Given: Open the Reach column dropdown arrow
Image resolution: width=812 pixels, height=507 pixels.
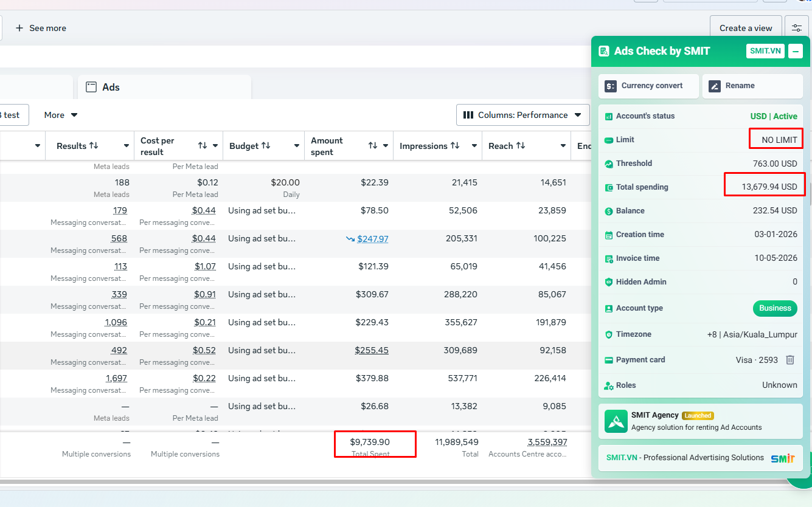Looking at the screenshot, I should click(563, 146).
